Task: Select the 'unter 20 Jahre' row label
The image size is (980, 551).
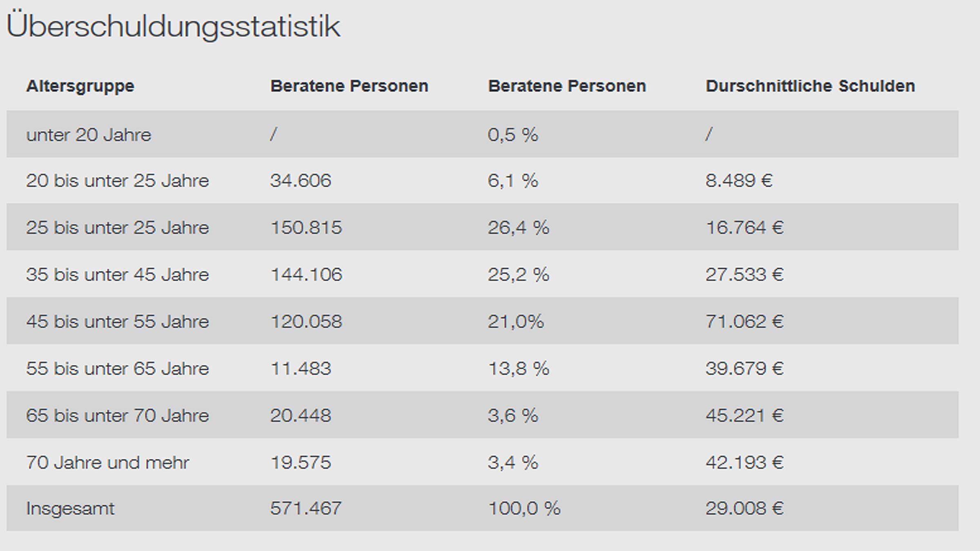Action: (89, 135)
